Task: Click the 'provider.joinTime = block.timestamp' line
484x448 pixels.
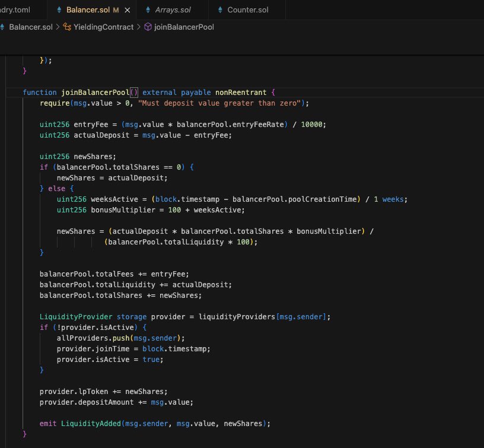Action: point(133,349)
